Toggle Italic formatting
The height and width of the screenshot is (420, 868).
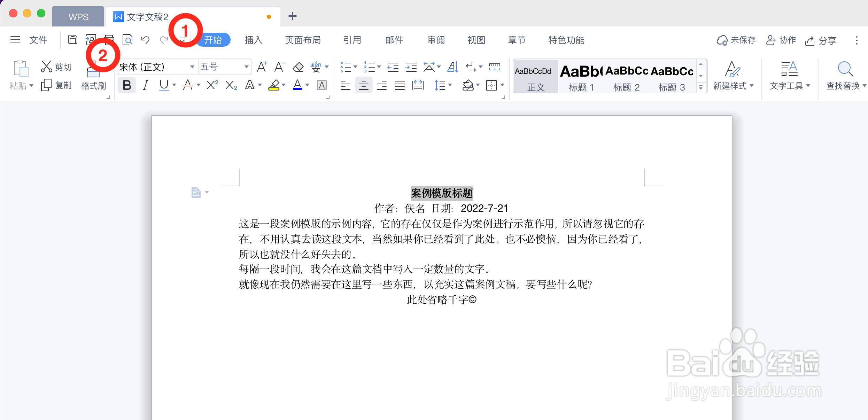click(145, 85)
